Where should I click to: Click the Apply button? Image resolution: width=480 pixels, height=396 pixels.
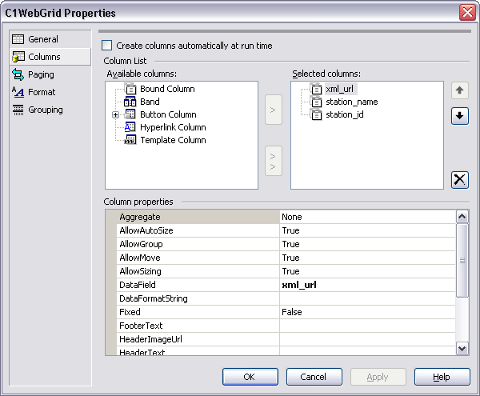pyautogui.click(x=378, y=377)
